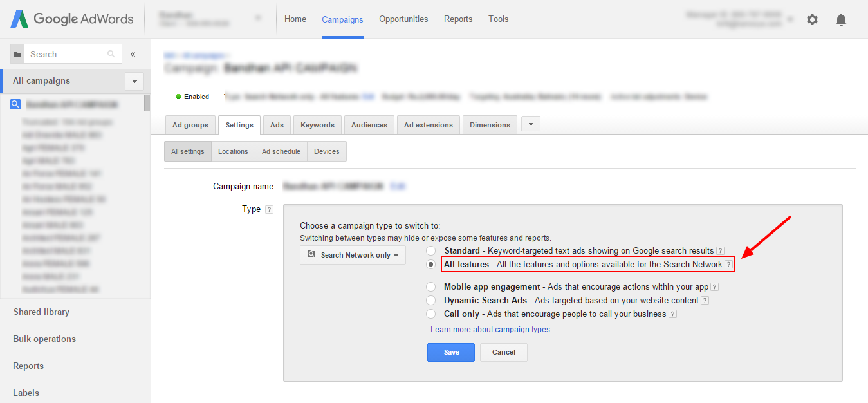The image size is (868, 403).
Task: Open Tools in top navigation
Action: pyautogui.click(x=499, y=19)
